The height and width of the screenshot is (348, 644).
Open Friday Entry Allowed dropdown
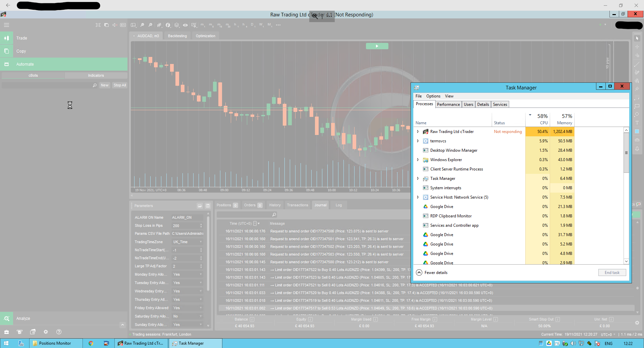click(x=187, y=308)
